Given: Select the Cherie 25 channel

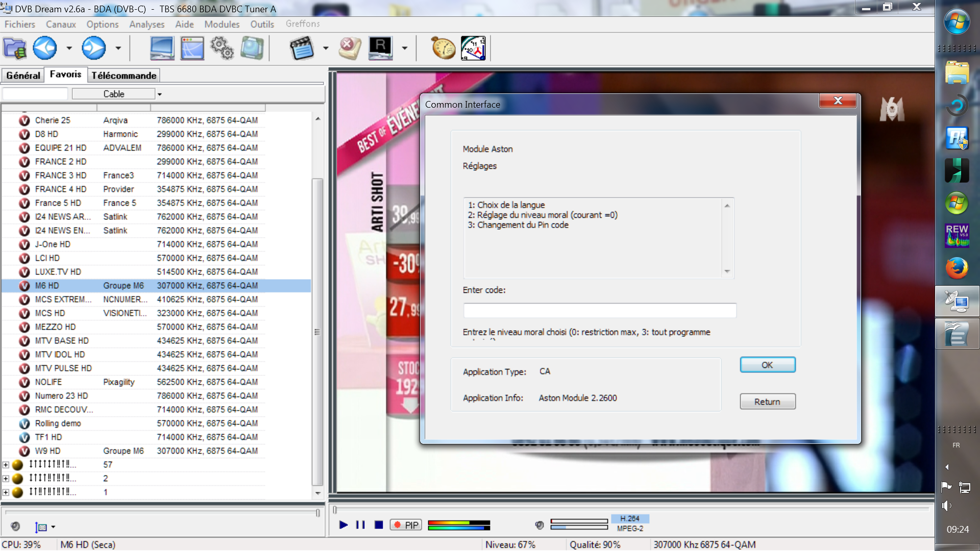Looking at the screenshot, I should 156,120.
